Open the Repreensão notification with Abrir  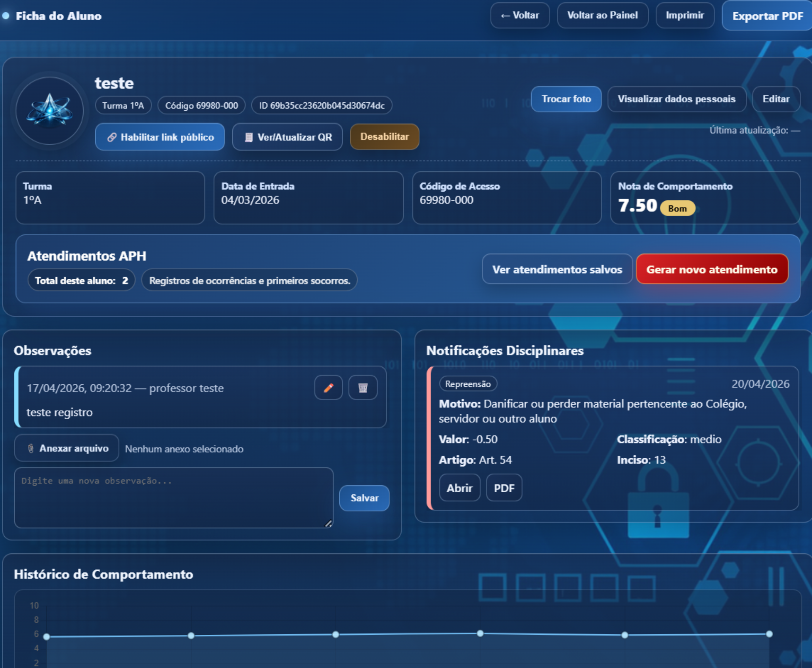pos(459,488)
